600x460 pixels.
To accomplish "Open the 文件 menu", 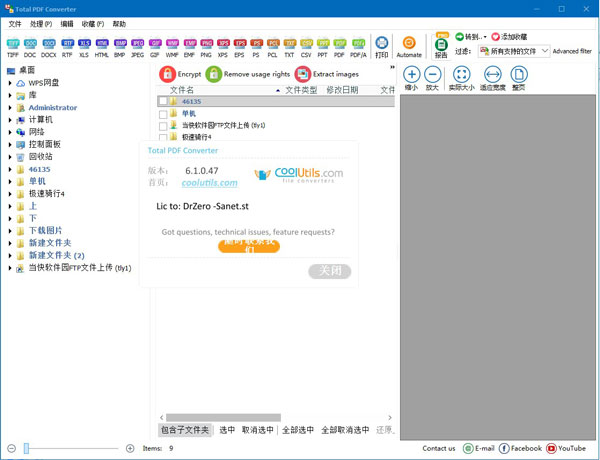I will (x=15, y=24).
